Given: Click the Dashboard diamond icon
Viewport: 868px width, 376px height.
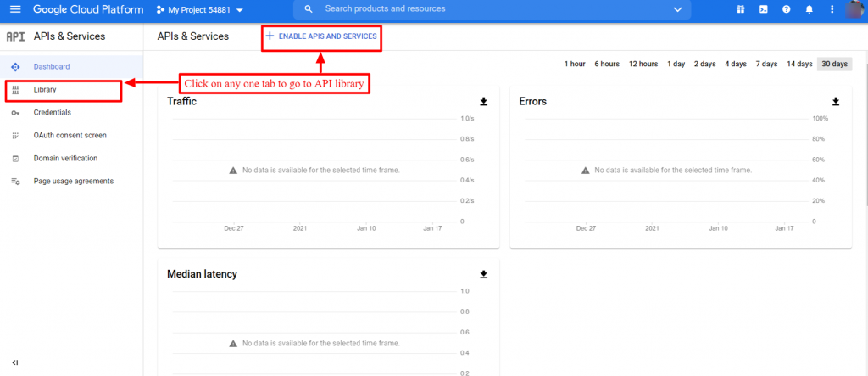Looking at the screenshot, I should [x=15, y=66].
